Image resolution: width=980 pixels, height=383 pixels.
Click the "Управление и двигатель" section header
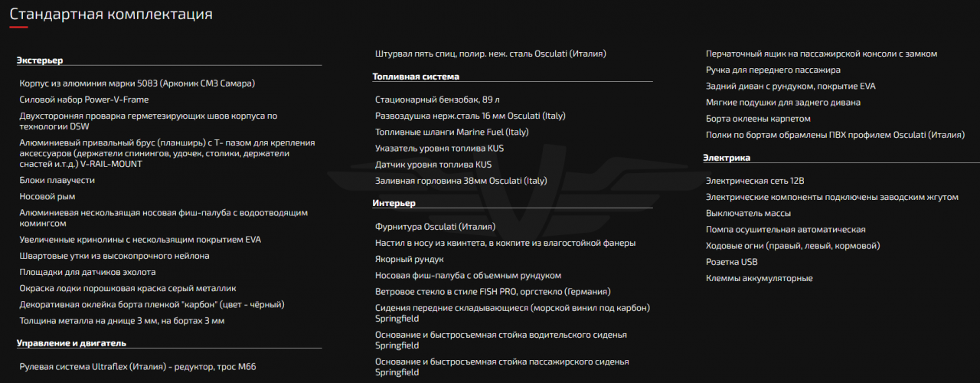click(71, 342)
